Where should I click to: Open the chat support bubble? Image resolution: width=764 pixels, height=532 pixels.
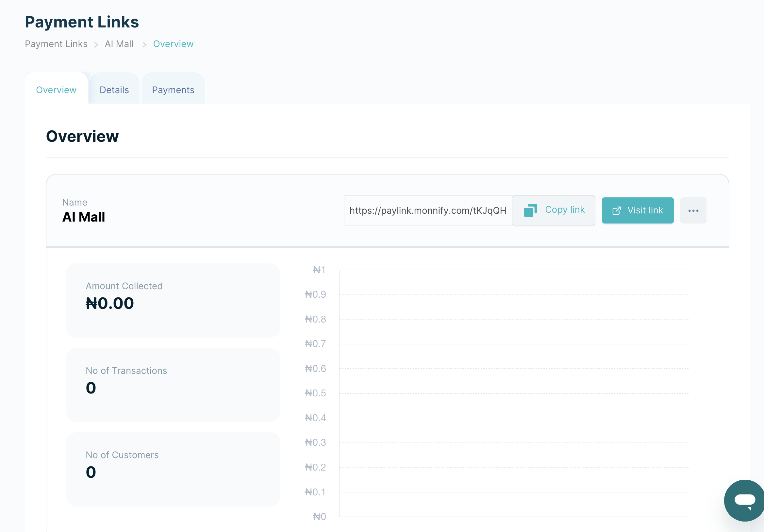744,500
